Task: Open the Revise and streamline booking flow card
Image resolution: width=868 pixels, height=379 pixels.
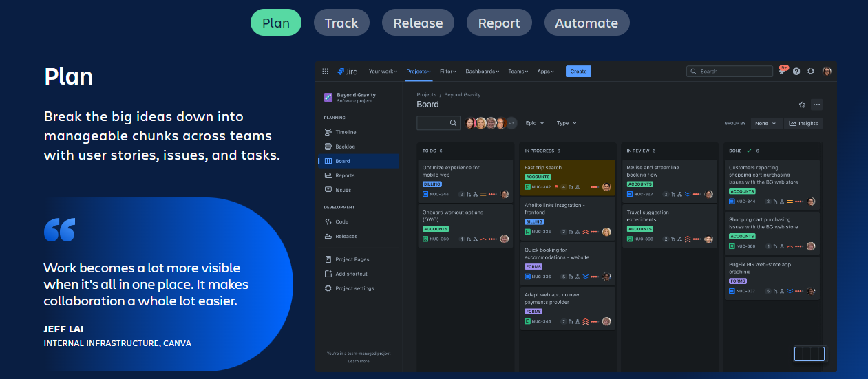Action: [x=669, y=180]
